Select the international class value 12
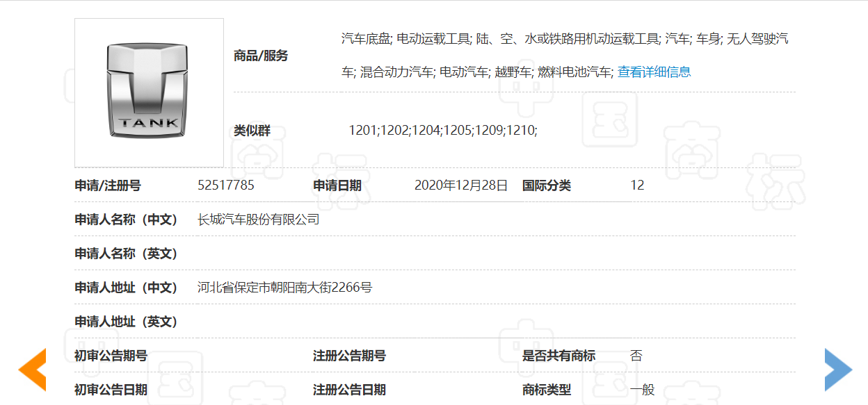 point(637,185)
